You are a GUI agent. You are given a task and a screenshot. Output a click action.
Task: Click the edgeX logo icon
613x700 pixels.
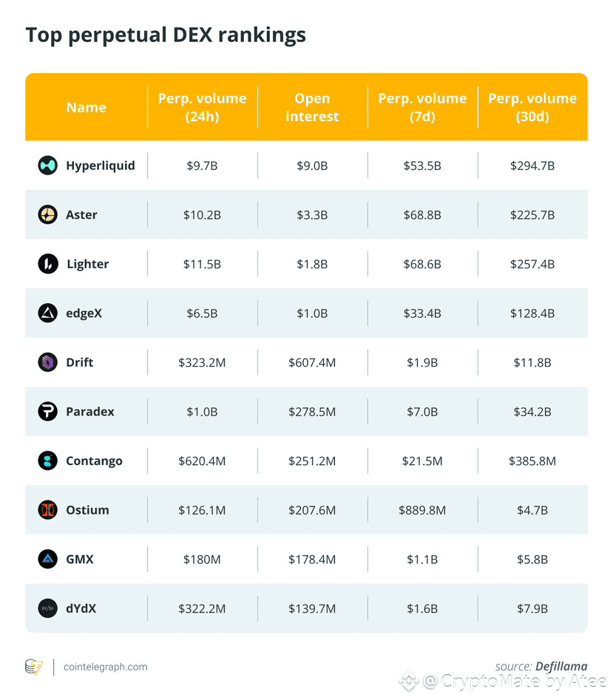click(47, 313)
